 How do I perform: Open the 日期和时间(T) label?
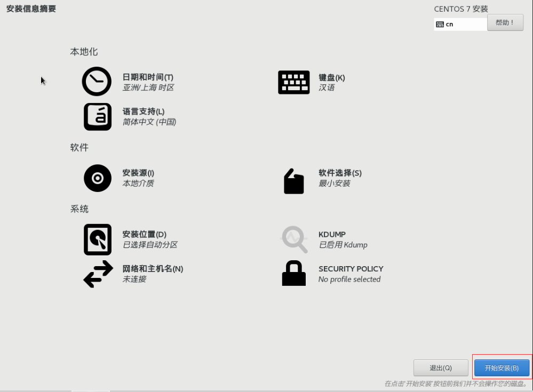click(148, 77)
